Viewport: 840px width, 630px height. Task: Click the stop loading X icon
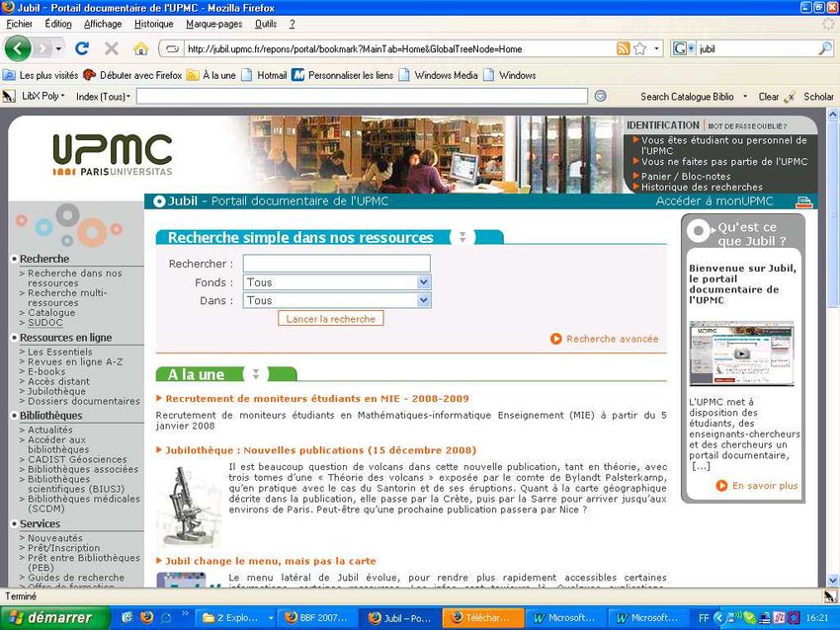[112, 48]
